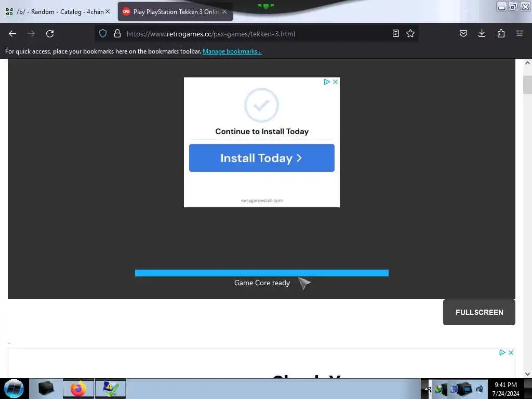Close the bottom banner ad with X
This screenshot has width=532, height=399.
511,353
